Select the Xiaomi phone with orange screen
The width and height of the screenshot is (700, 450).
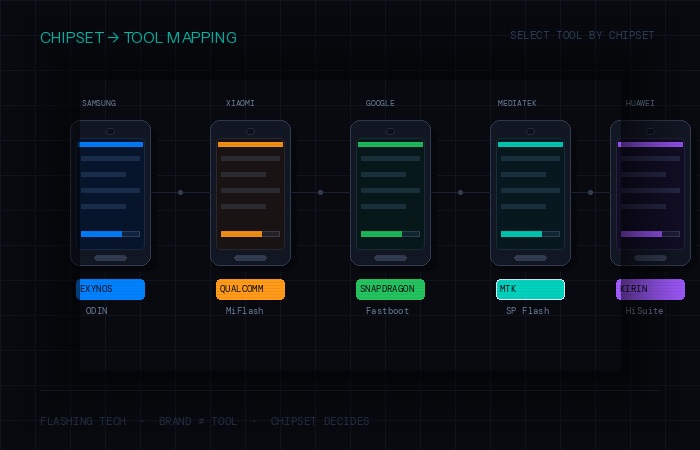[x=250, y=192]
